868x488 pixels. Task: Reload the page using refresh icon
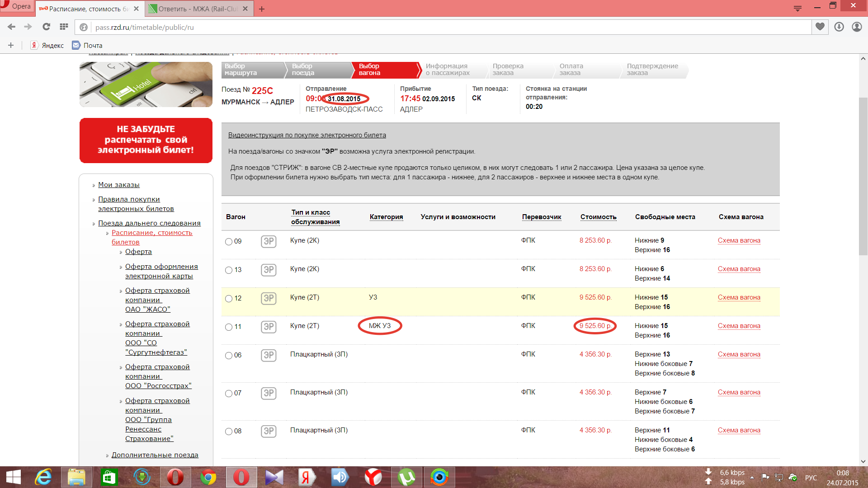coord(46,27)
